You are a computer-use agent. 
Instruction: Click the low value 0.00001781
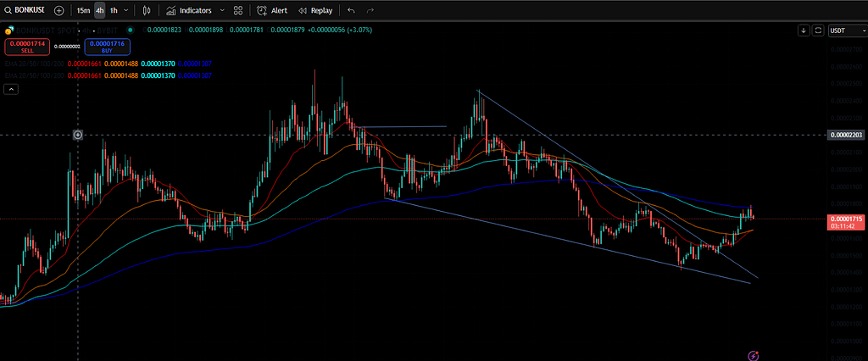[247, 30]
